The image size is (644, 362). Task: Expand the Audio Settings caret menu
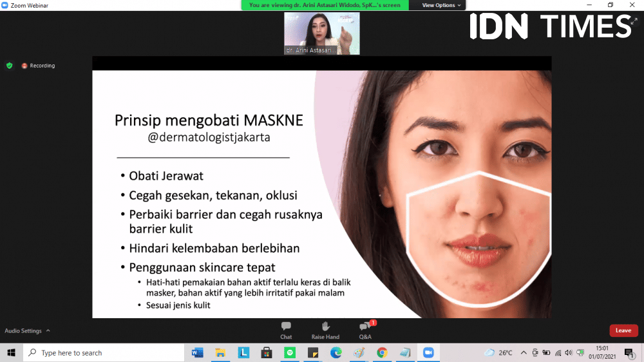coord(48,331)
